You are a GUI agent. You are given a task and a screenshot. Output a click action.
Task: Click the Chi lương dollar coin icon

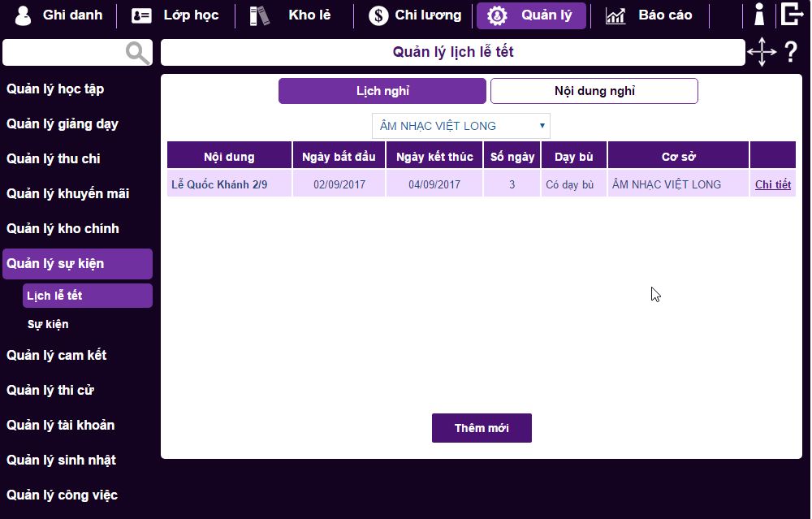pos(378,15)
